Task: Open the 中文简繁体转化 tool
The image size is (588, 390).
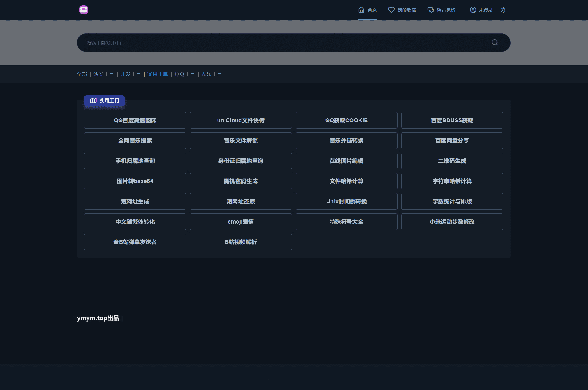Action: pyautogui.click(x=135, y=222)
